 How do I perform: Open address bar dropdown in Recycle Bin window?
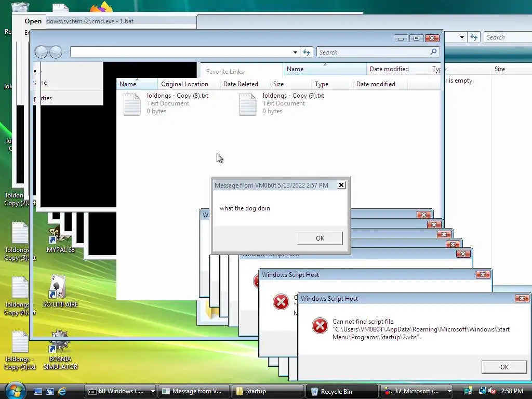click(295, 52)
